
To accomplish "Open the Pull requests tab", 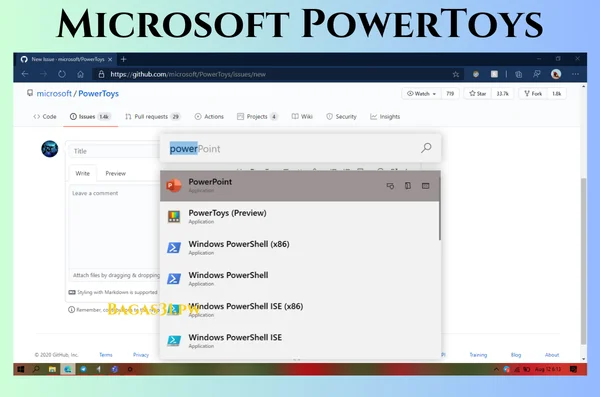I will 153,116.
